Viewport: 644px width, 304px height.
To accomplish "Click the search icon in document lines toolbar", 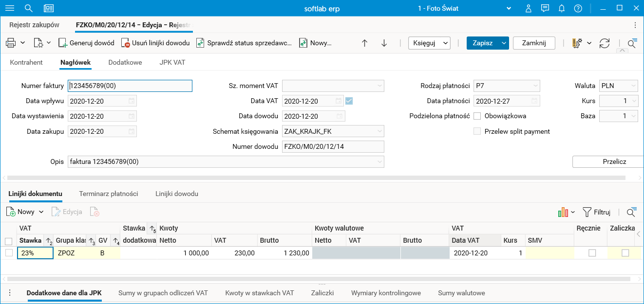I will 631,212.
